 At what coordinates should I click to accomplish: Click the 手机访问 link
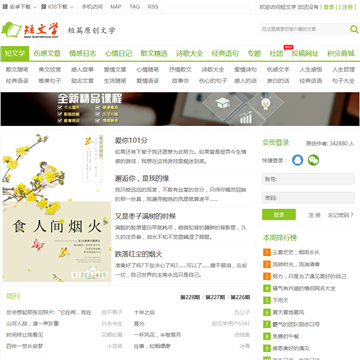point(92,7)
